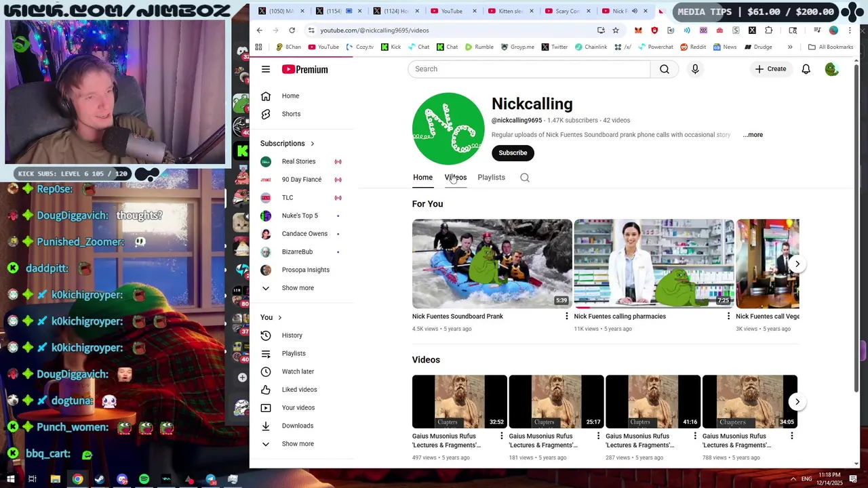Click the Nickcalling channel avatar
The height and width of the screenshot is (488, 868).
(448, 129)
